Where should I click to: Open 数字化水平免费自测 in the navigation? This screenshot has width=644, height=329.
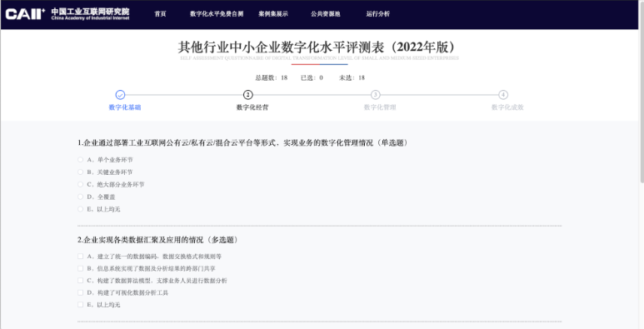click(217, 14)
